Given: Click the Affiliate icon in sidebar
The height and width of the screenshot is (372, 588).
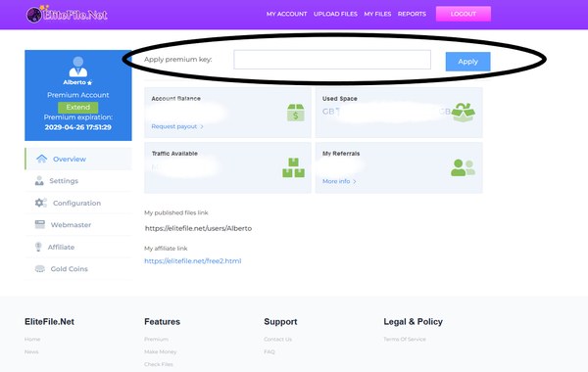Looking at the screenshot, I should 38,247.
